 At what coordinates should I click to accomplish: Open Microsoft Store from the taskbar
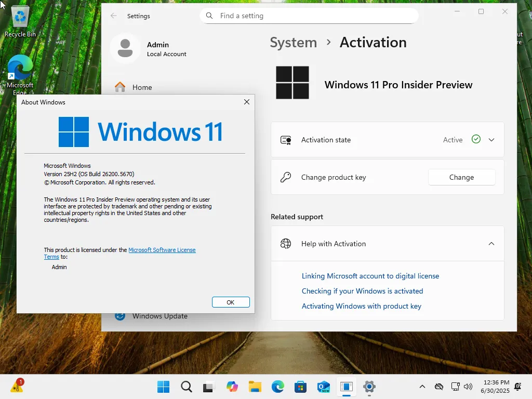pyautogui.click(x=301, y=387)
